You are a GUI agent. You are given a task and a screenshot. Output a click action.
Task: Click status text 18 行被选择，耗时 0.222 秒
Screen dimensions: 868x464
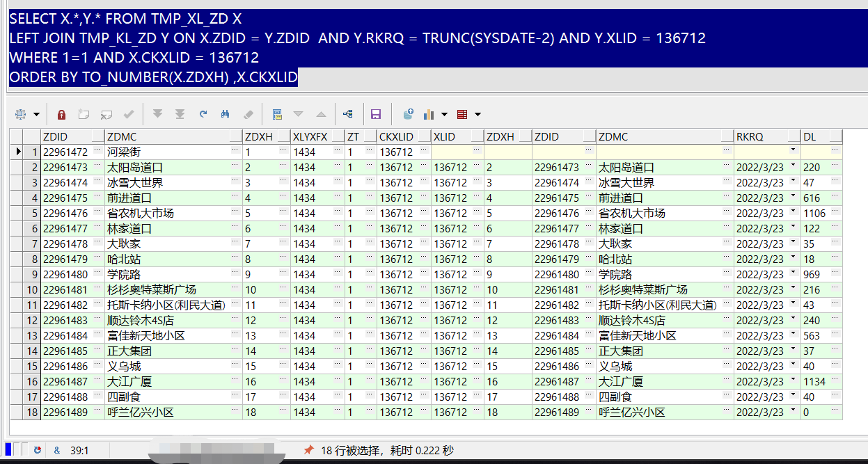(387, 450)
